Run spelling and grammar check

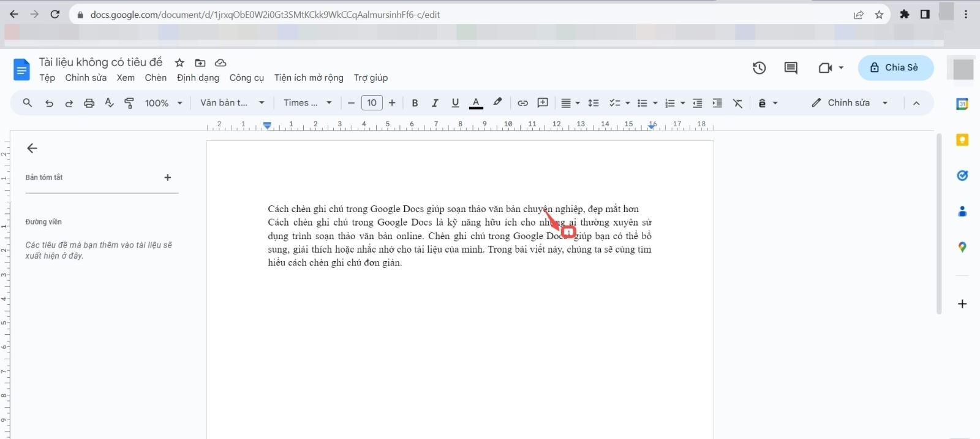[109, 103]
